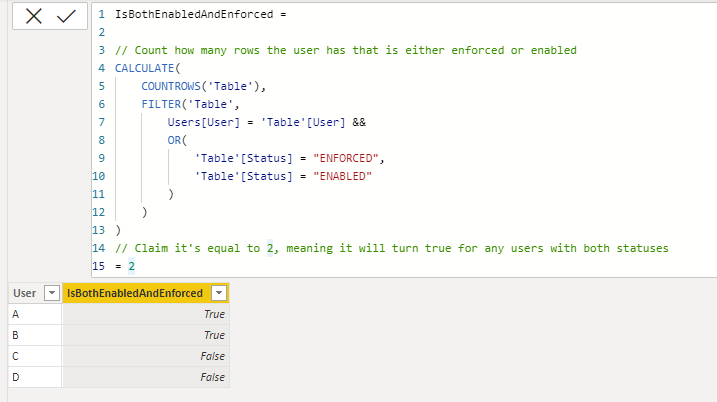Image resolution: width=717 pixels, height=402 pixels.
Task: Open the User column filter dropdown
Action: coord(52,293)
